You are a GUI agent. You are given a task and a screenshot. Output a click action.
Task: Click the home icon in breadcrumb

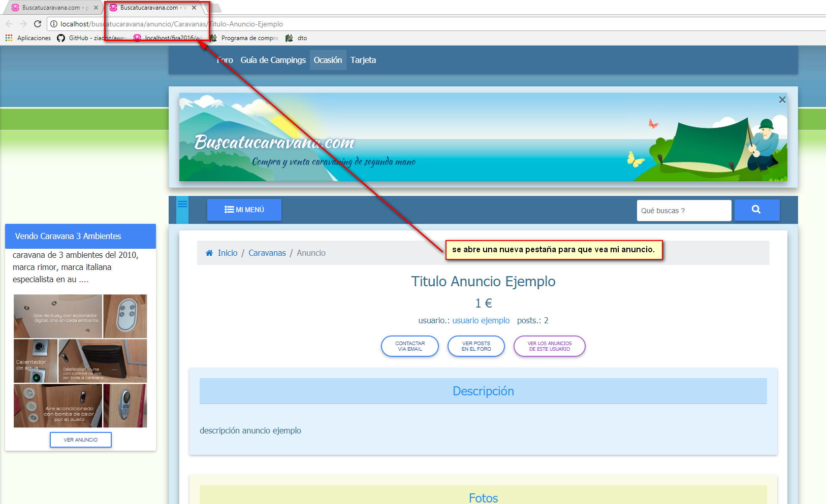click(x=209, y=253)
